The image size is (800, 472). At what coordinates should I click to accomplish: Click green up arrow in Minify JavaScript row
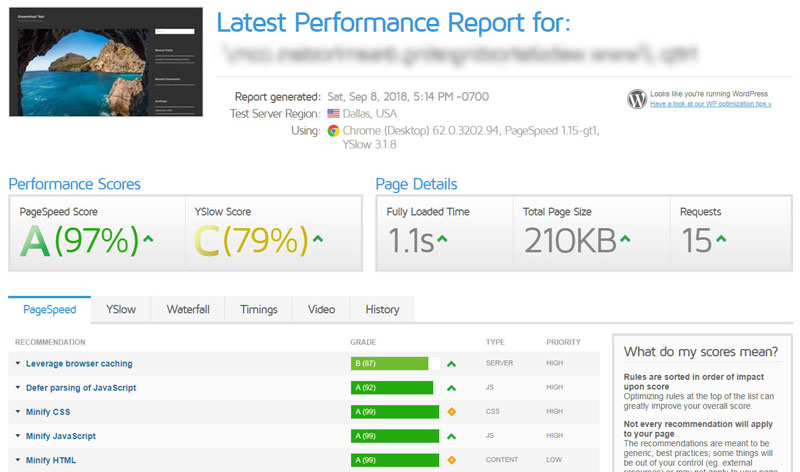[451, 436]
